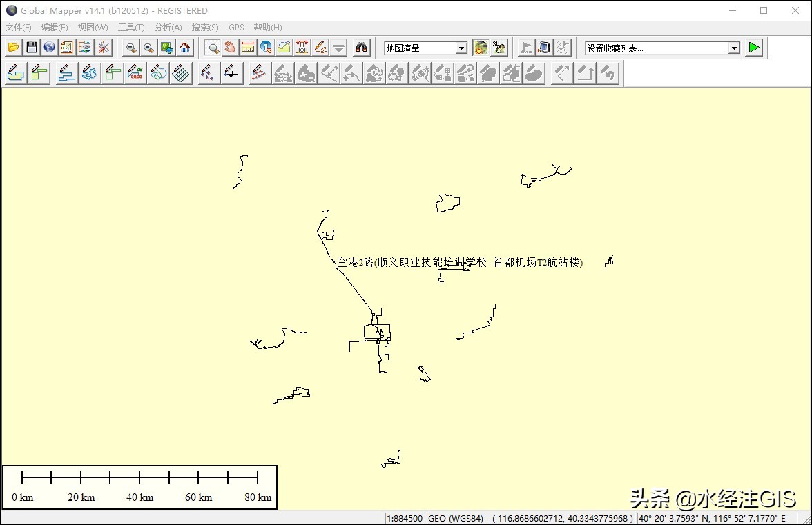Toggle the active Zoom tool button
Screen dimensions: 812x525
pos(212,48)
